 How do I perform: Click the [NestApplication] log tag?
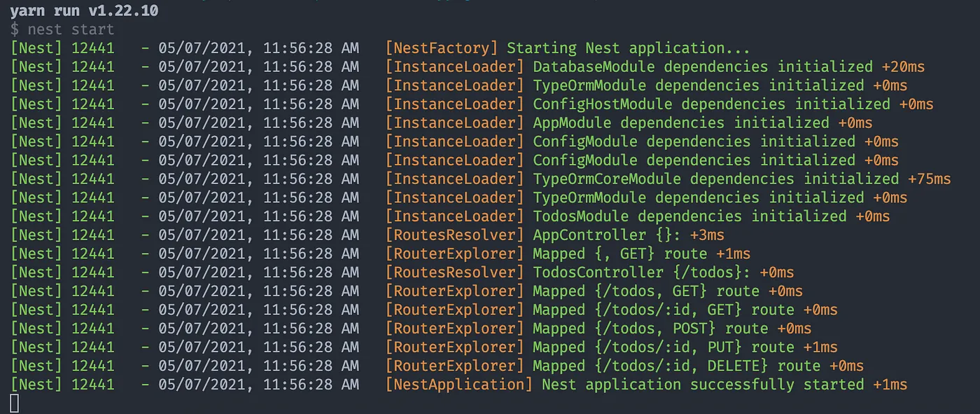pos(458,385)
